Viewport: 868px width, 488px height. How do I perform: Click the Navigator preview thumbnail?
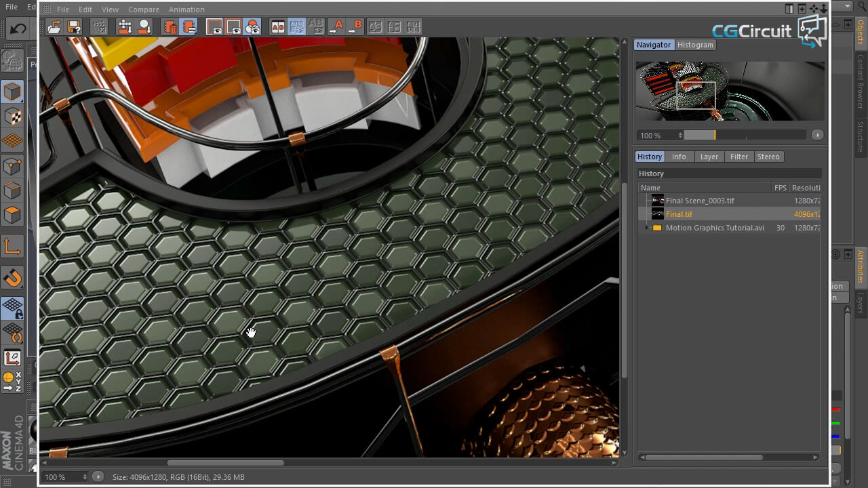[730, 91]
